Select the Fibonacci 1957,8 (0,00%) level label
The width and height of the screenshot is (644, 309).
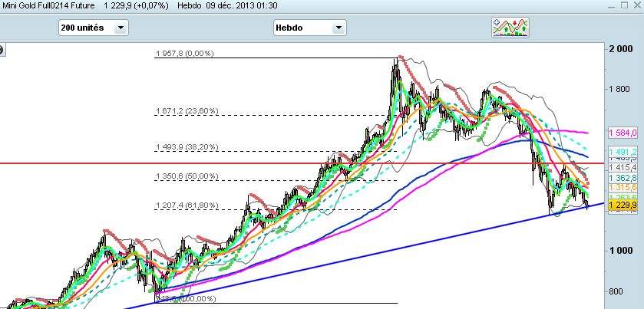click(x=184, y=54)
